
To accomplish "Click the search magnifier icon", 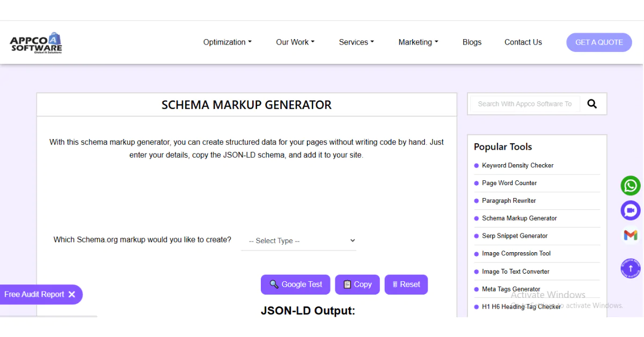I will pyautogui.click(x=592, y=104).
